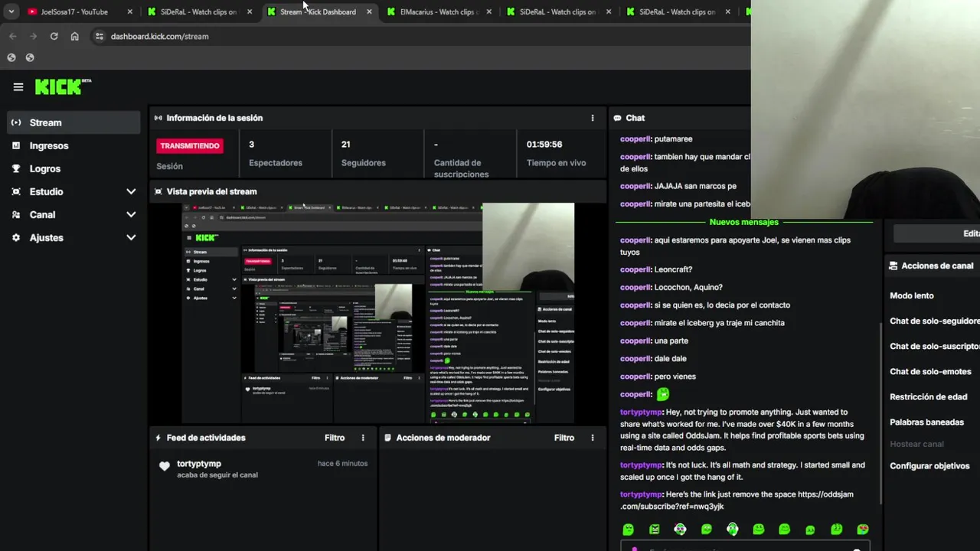Reload the dashboard page
980x551 pixels.
pos(54,36)
